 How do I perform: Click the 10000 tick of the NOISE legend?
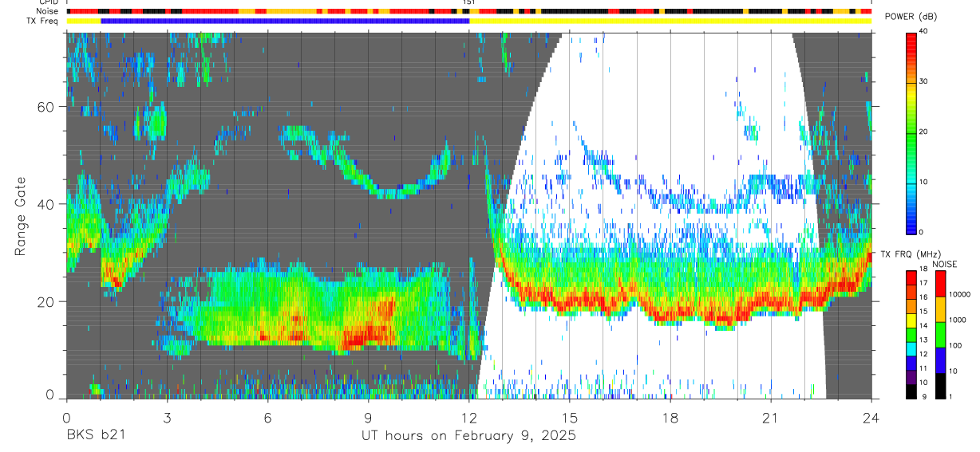click(960, 294)
